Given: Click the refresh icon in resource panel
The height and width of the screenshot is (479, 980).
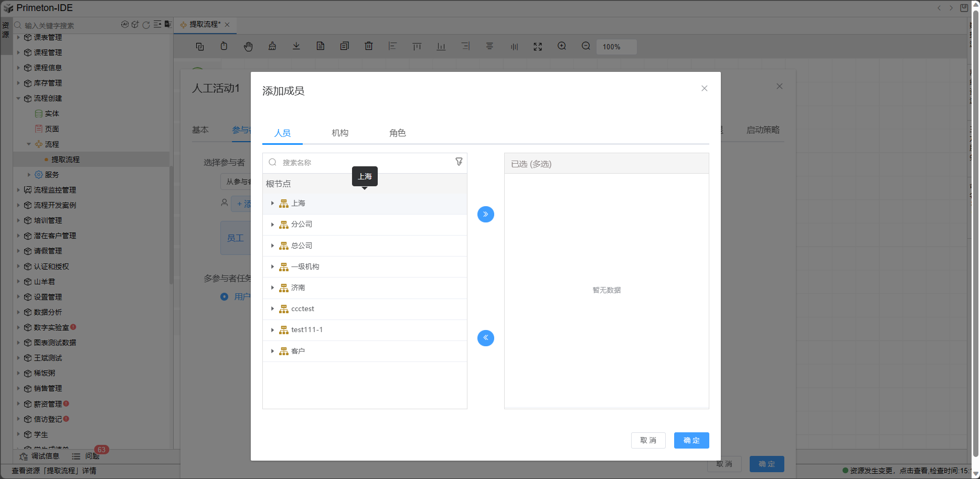Looking at the screenshot, I should (146, 25).
